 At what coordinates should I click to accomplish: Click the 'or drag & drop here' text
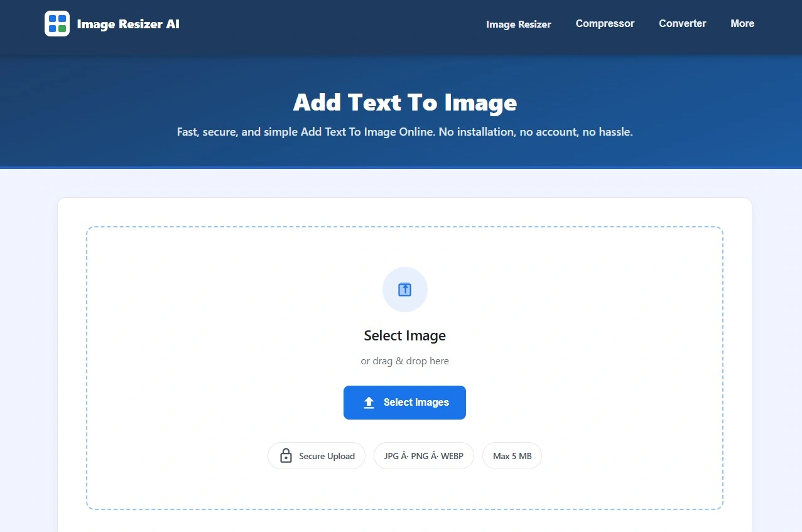(x=405, y=361)
